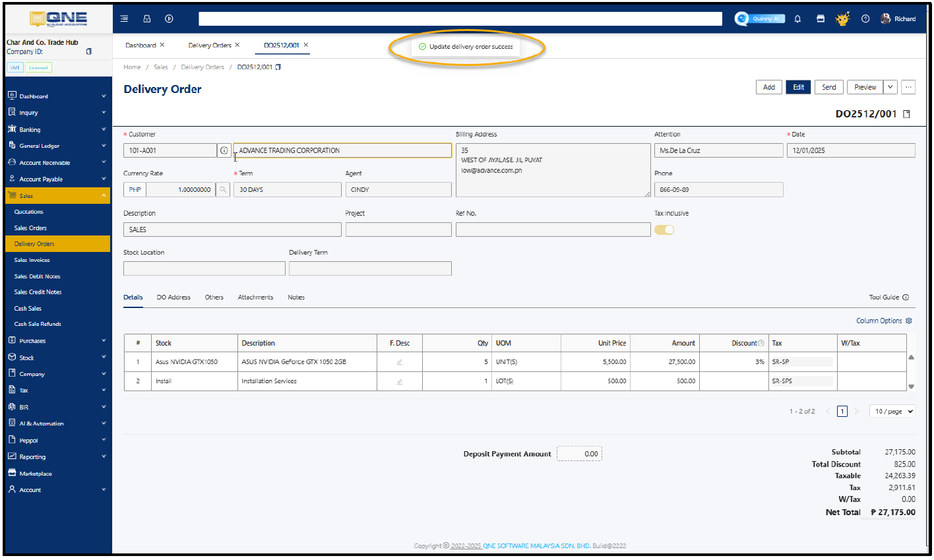
Task: Open the hamburger menu in top bar
Action: pyautogui.click(x=124, y=18)
